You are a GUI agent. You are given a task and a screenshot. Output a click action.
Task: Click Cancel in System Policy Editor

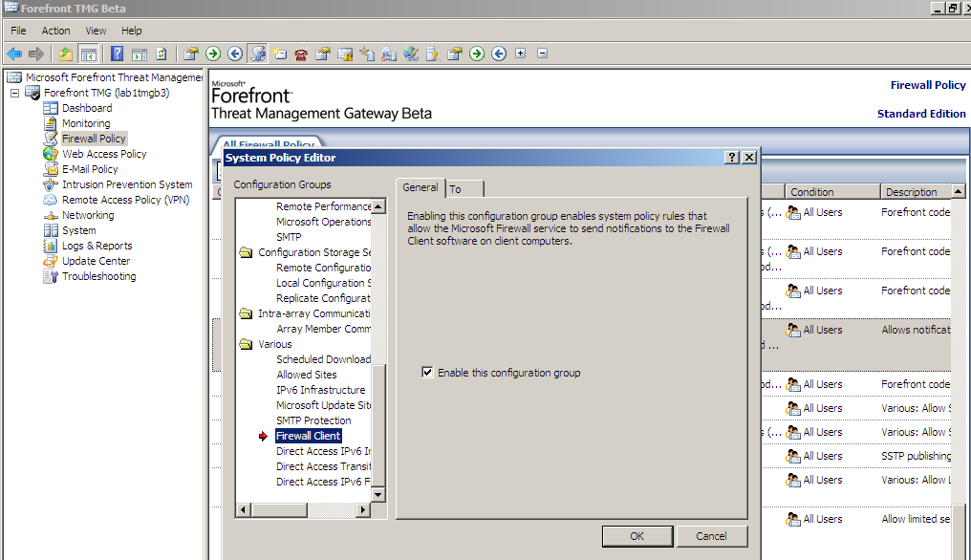click(712, 536)
